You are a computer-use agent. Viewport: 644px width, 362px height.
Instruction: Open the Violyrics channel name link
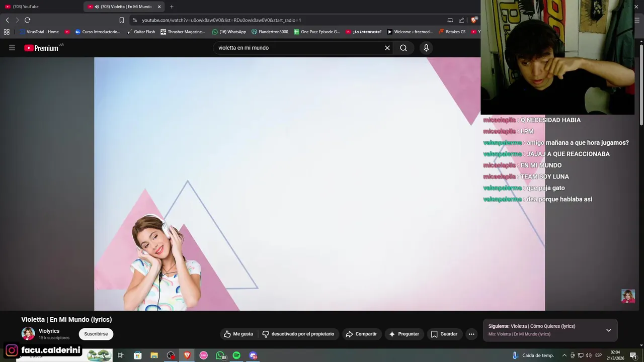(x=49, y=331)
